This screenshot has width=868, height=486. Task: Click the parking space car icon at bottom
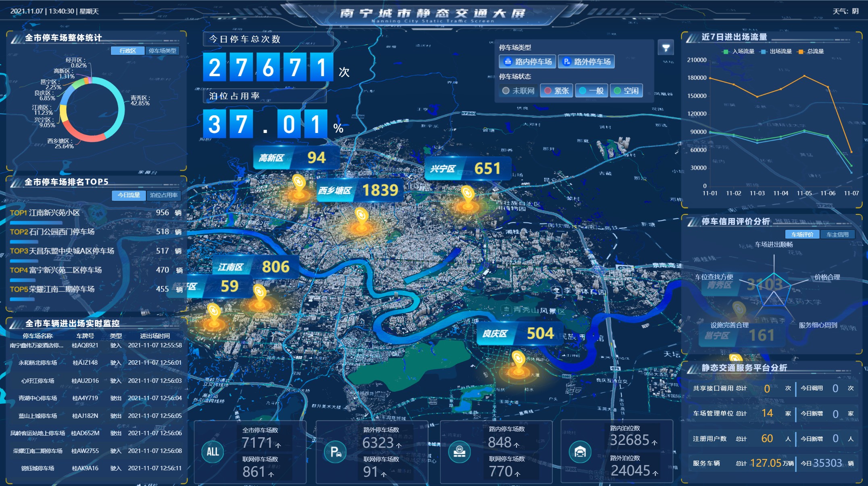(x=580, y=452)
